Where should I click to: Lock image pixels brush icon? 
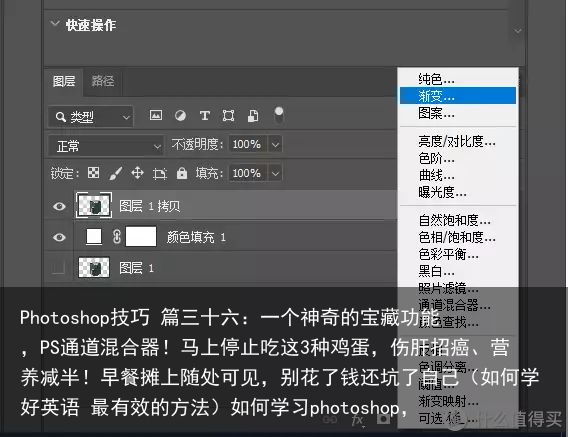point(116,173)
